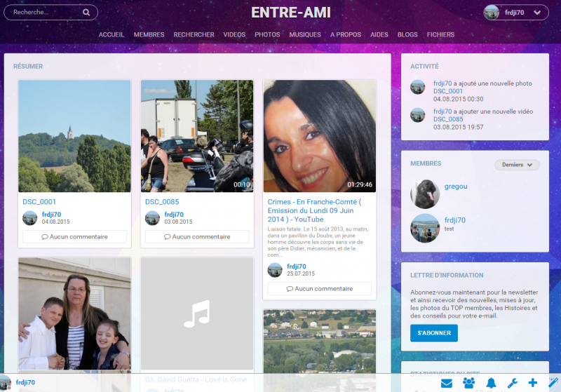
Task: Click frdji70 avatar in top-right user menu
Action: click(492, 13)
